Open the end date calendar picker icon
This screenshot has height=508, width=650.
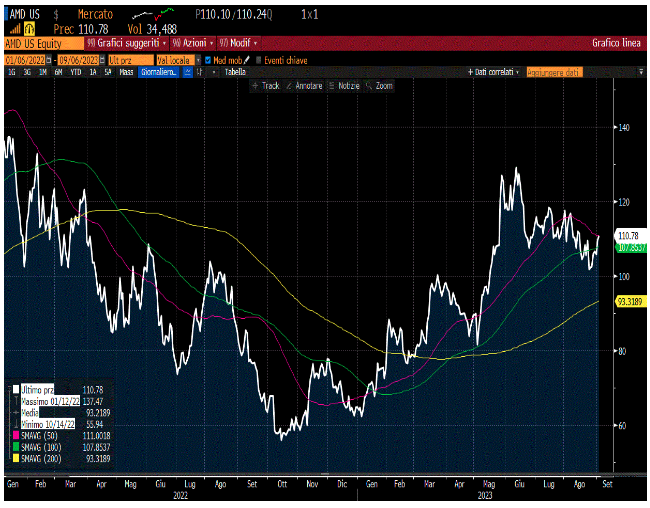point(102,60)
